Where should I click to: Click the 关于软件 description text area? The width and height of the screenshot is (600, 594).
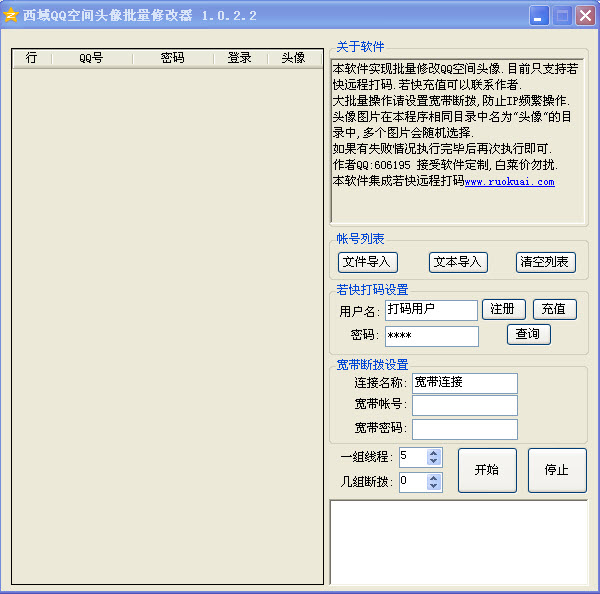point(458,141)
